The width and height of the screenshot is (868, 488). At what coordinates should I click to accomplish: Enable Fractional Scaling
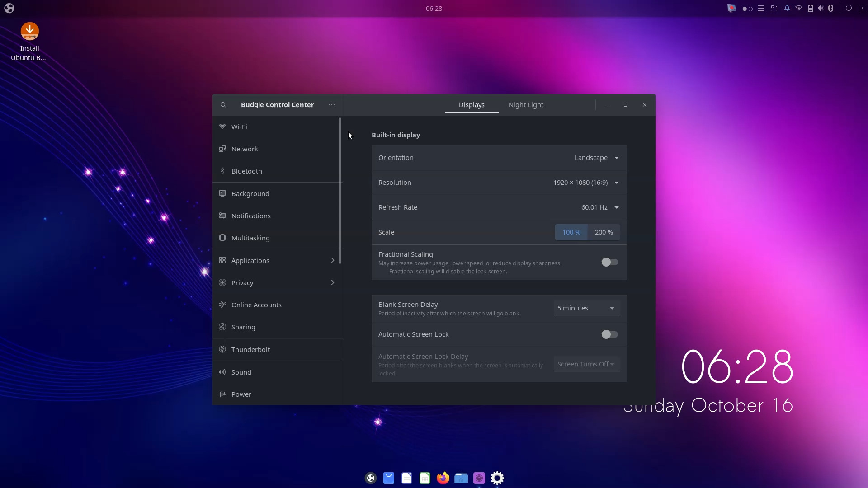[609, 262]
